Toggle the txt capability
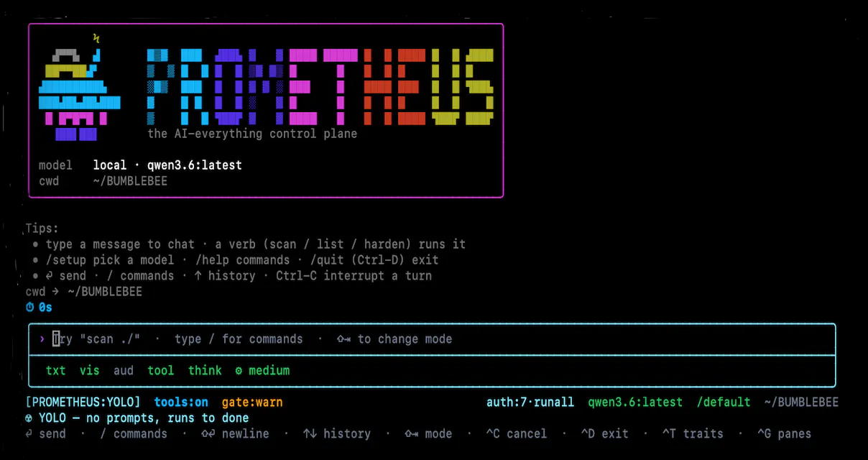868x460 pixels. (x=55, y=371)
